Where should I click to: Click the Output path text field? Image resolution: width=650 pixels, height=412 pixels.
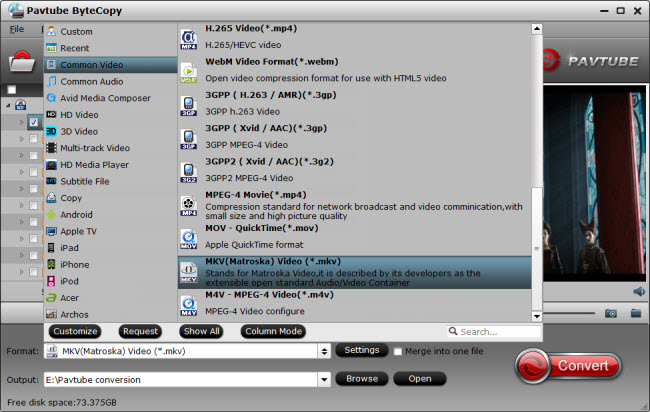pyautogui.click(x=181, y=379)
